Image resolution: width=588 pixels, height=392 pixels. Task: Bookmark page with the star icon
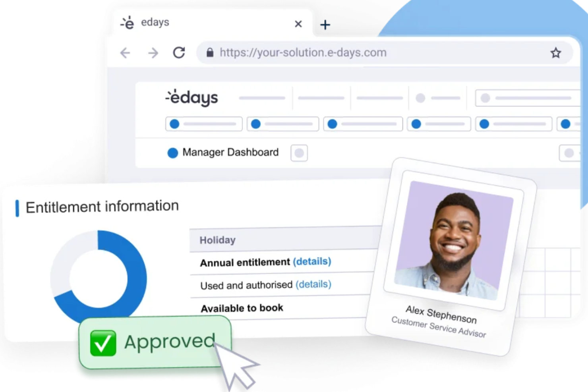[x=555, y=52]
